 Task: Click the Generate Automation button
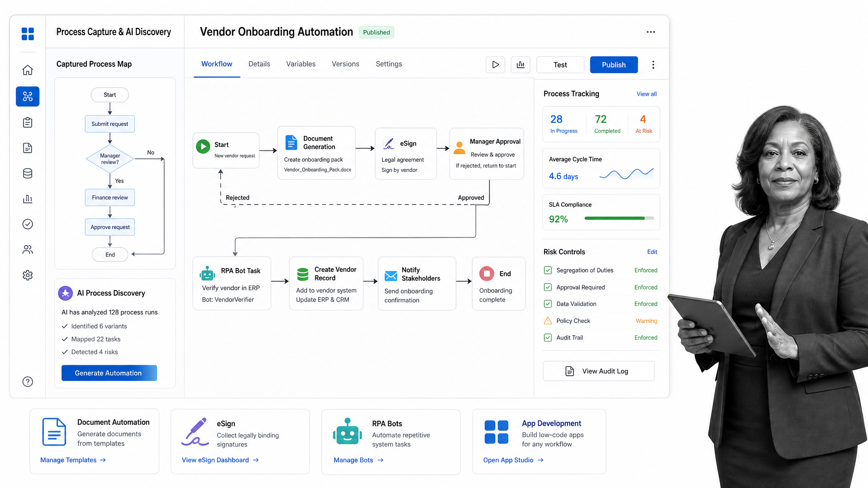109,373
